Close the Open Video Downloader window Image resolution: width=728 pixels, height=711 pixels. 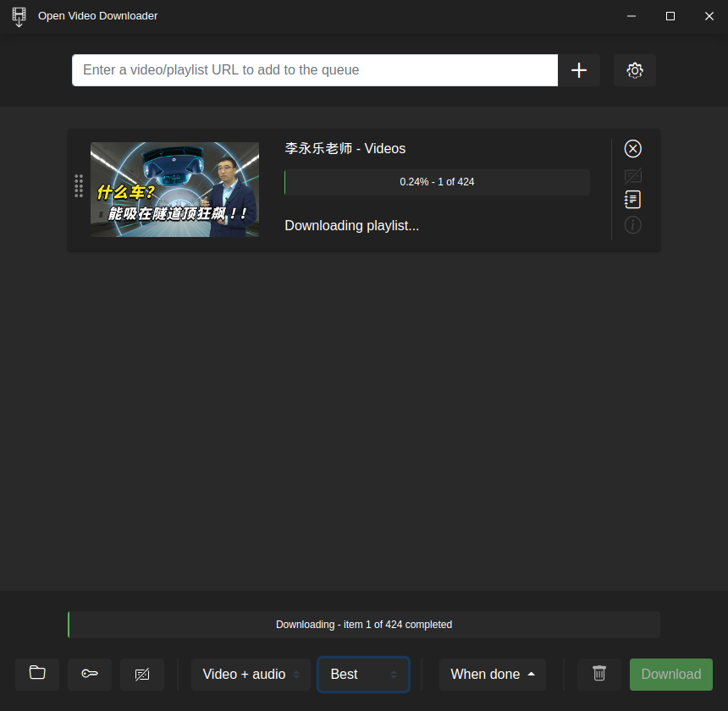(709, 16)
